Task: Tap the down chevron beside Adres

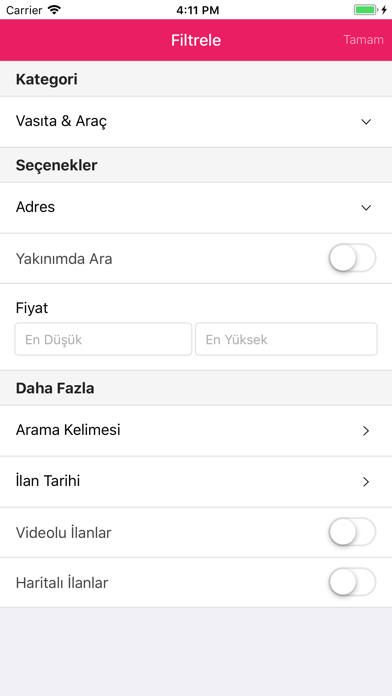Action: pyautogui.click(x=366, y=208)
